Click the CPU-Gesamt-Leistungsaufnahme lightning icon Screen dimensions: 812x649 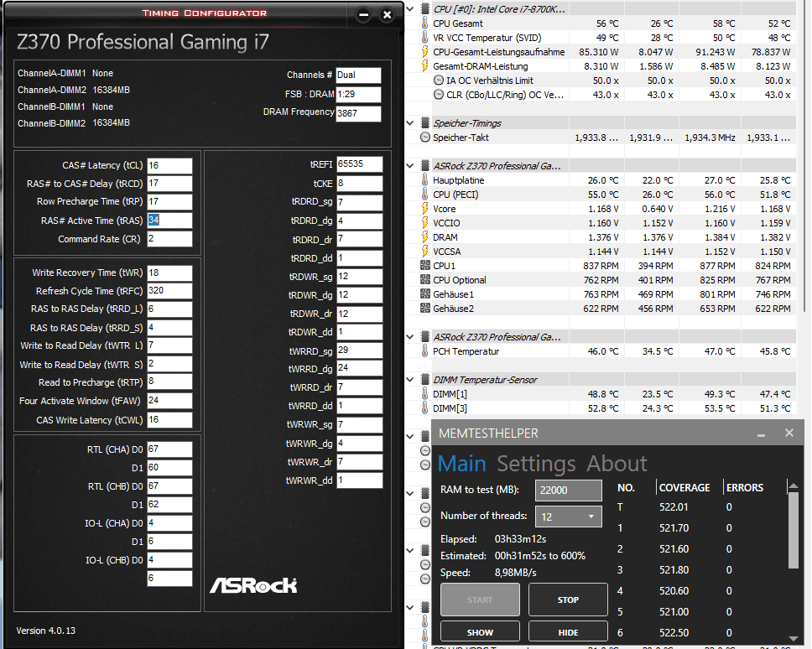[424, 52]
